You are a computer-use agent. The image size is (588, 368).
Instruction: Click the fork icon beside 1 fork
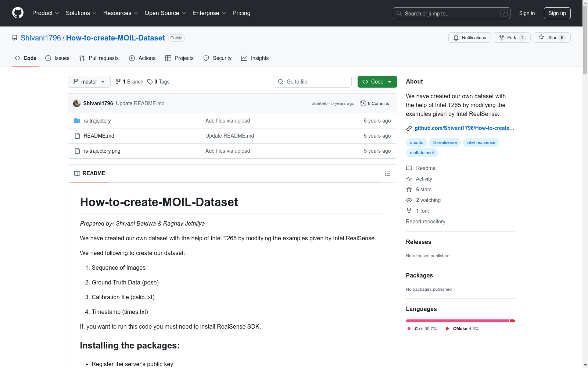409,211
